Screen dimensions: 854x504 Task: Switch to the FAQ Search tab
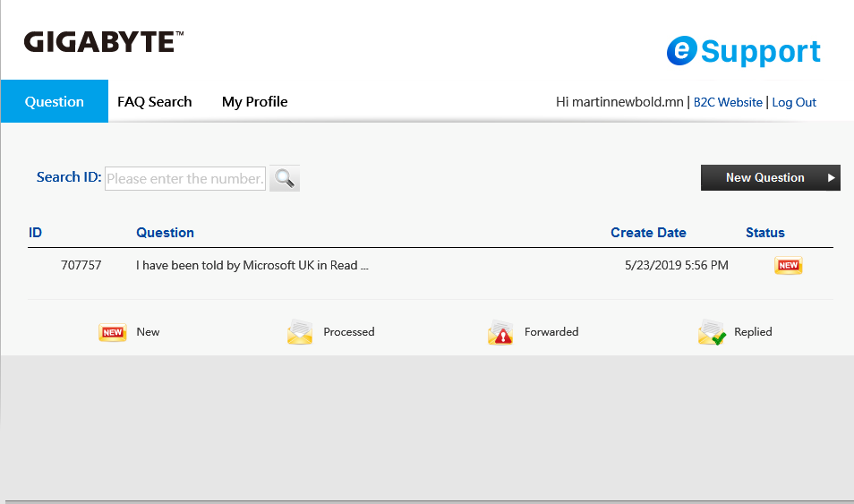pyautogui.click(x=155, y=102)
